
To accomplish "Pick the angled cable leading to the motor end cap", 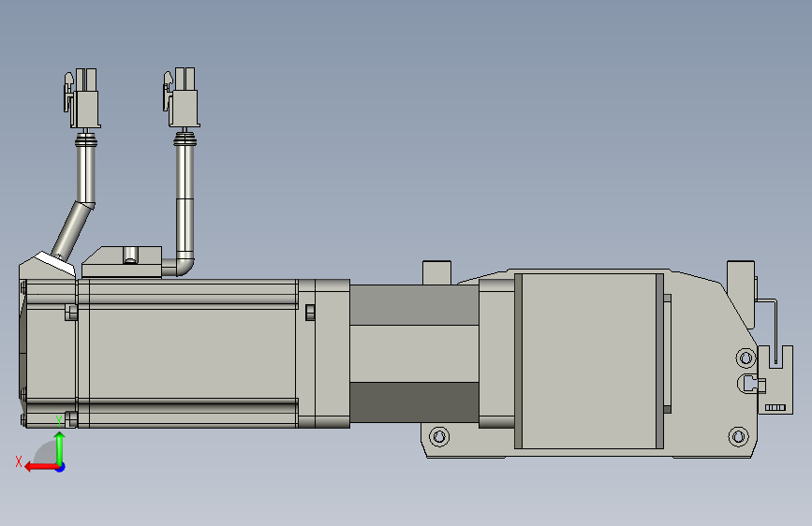I will (x=72, y=231).
